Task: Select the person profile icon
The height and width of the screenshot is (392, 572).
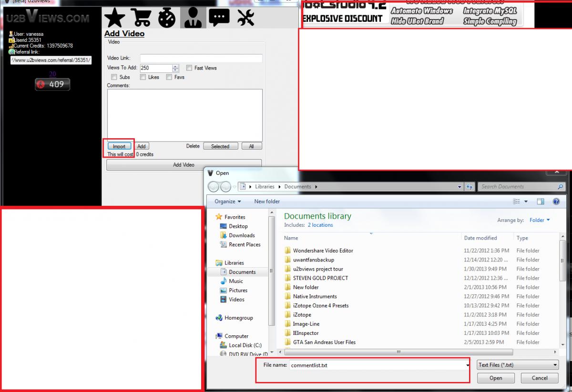Action: click(x=193, y=18)
